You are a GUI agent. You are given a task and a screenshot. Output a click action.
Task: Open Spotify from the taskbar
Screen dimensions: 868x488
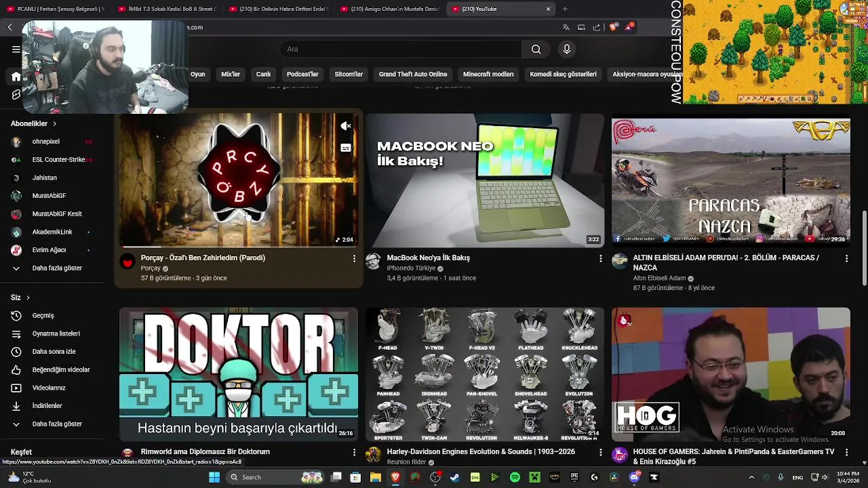(515, 477)
